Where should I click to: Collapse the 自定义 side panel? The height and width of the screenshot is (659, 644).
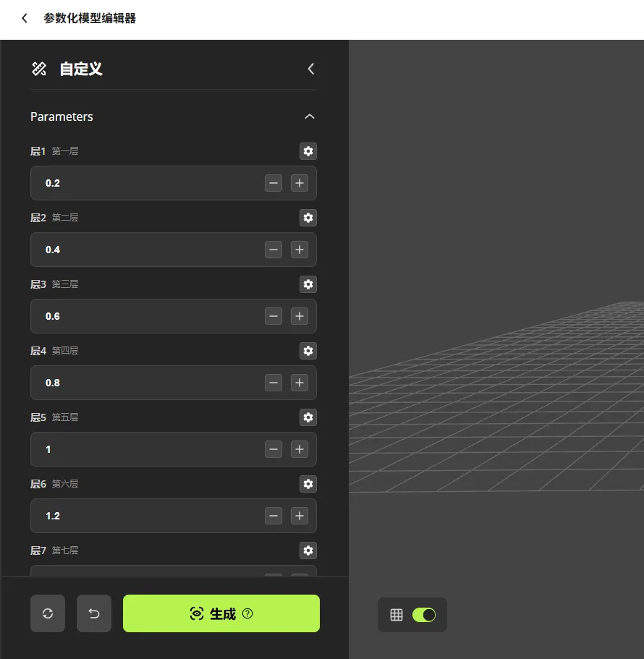click(310, 69)
